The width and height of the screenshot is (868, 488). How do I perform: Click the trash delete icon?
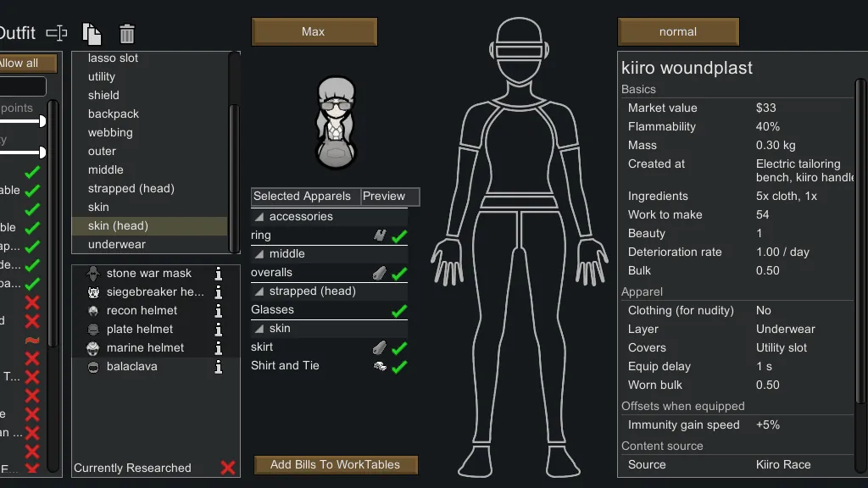click(127, 34)
